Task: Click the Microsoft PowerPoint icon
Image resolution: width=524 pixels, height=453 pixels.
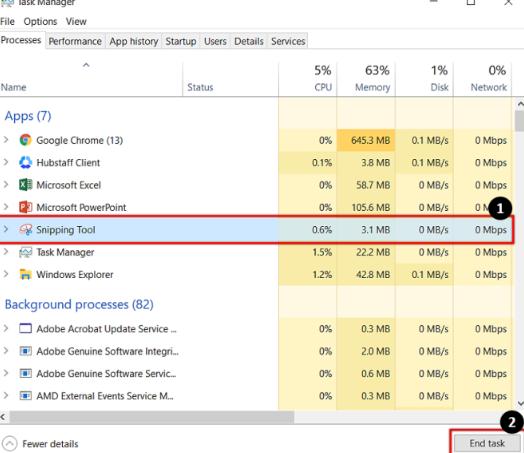Action: tap(25, 207)
